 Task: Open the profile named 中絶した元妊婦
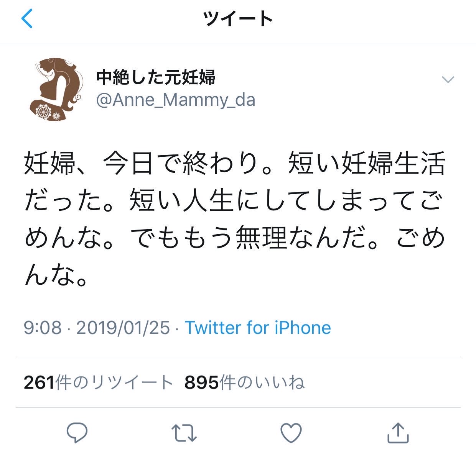coord(156,77)
